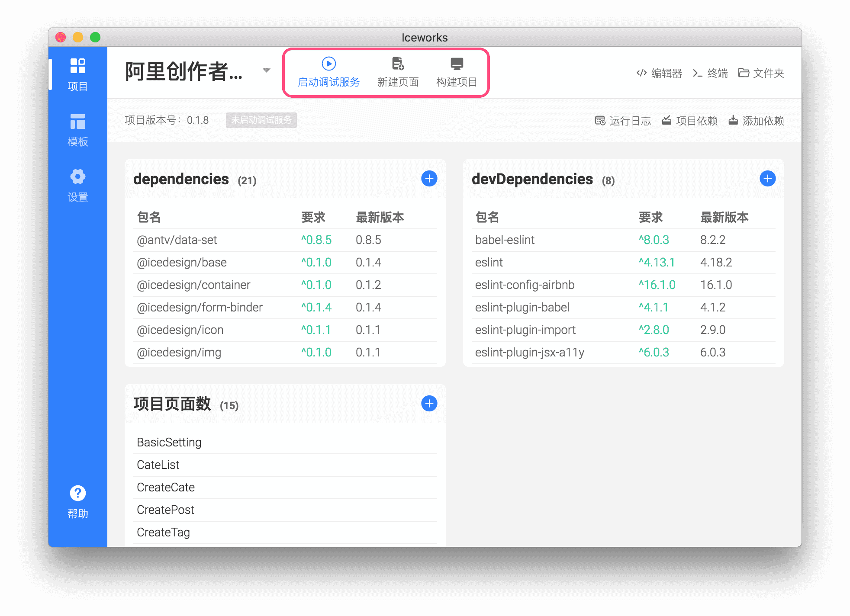Open project in editor (编辑器)
Viewport: 850px width, 616px height.
tap(659, 73)
